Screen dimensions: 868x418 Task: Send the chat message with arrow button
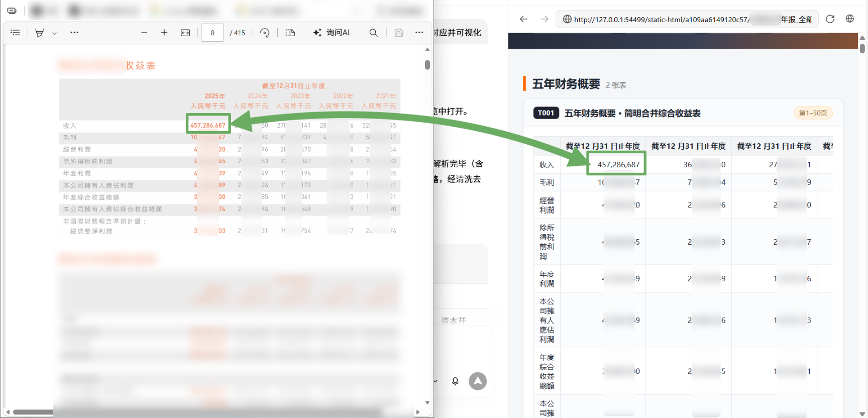tap(478, 381)
